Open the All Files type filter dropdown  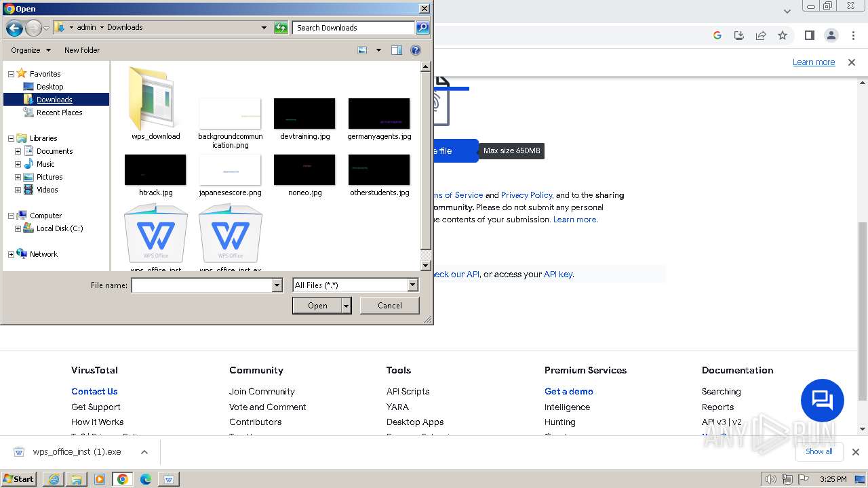[x=412, y=286]
